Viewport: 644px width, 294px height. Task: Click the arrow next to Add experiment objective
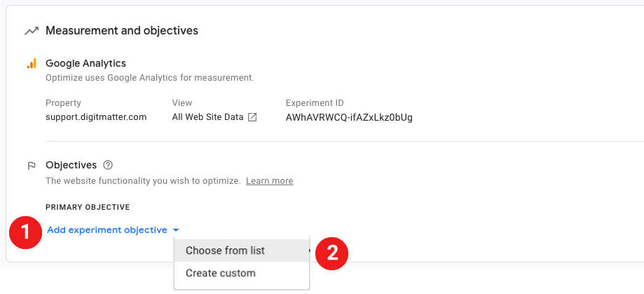(175, 230)
